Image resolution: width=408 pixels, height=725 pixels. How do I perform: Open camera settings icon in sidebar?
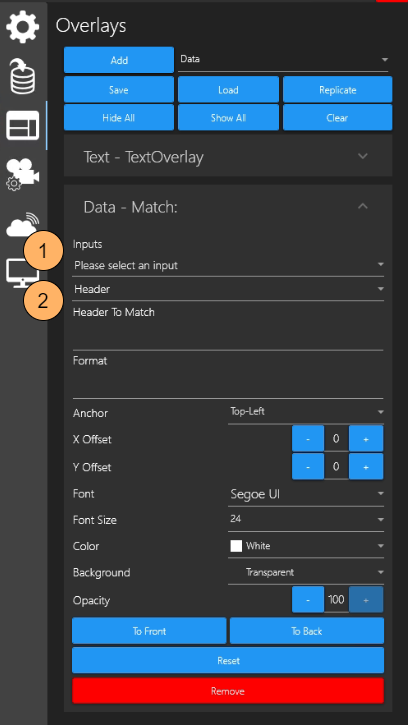point(22,175)
